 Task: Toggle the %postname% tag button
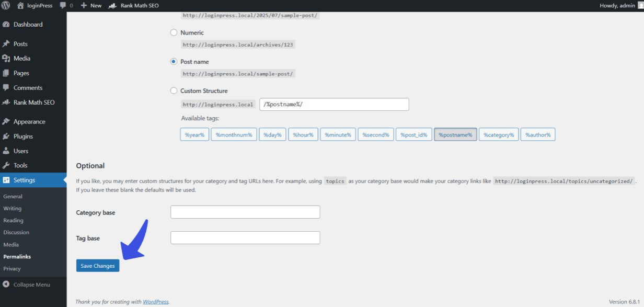pyautogui.click(x=455, y=135)
